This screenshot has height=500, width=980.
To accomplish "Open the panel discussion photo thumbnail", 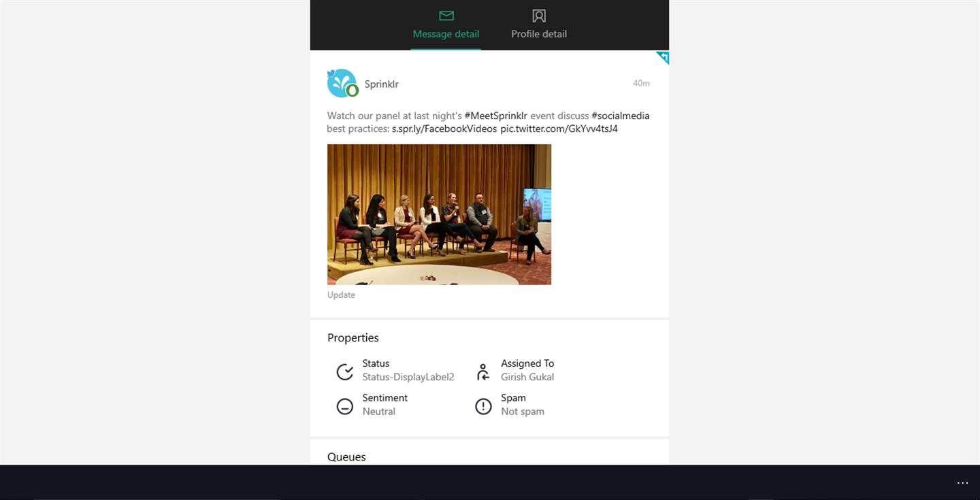I will pos(439,214).
